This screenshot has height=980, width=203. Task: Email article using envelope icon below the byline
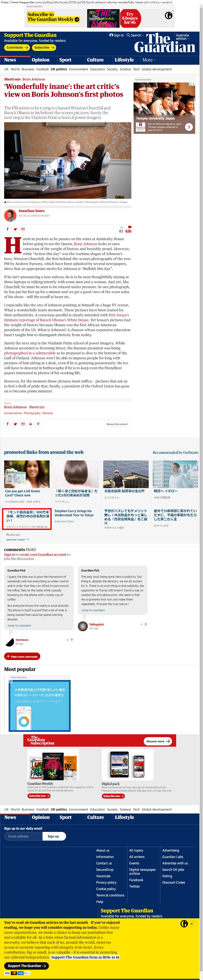click(x=23, y=229)
